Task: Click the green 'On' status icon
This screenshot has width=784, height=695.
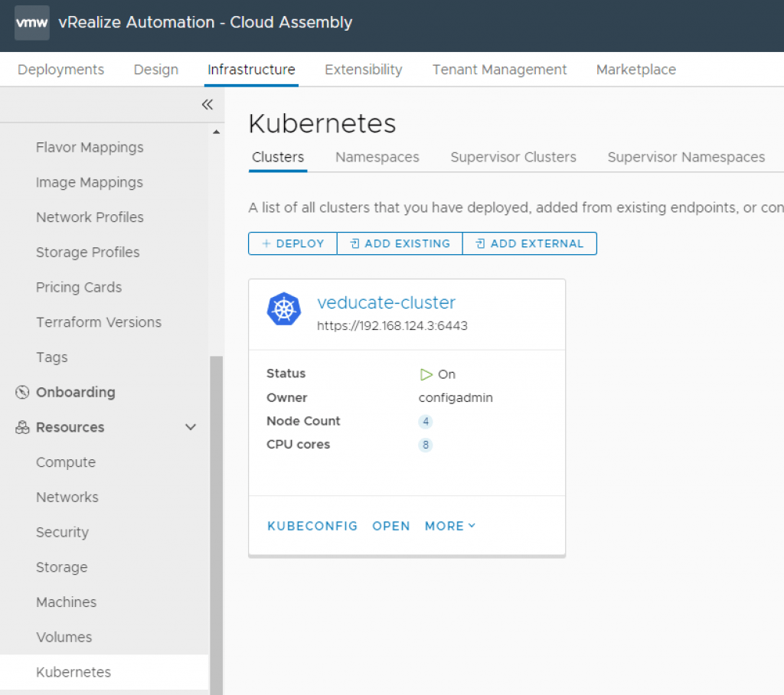Action: tap(426, 374)
